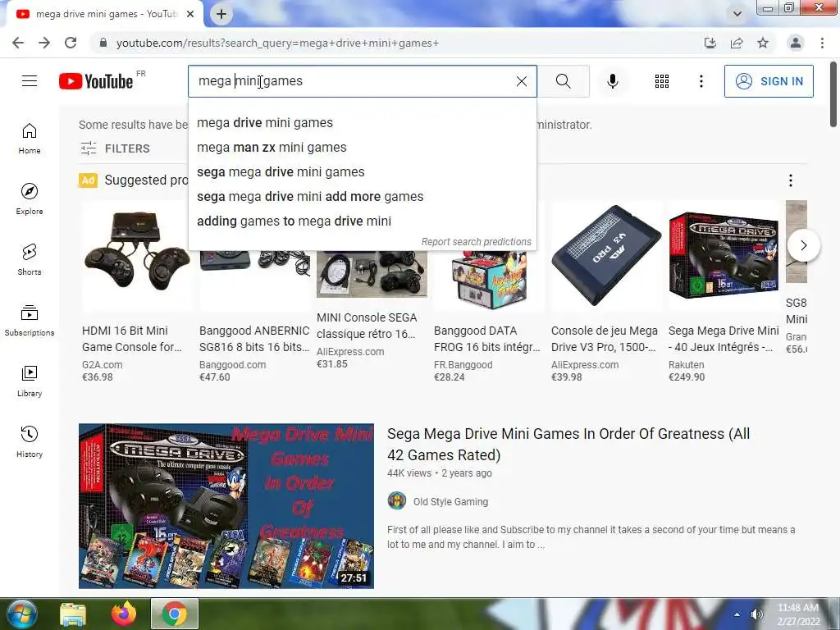Open Console de jeu Mega Drive V3 Pro product
Screen dimensions: 840x630
click(x=605, y=339)
